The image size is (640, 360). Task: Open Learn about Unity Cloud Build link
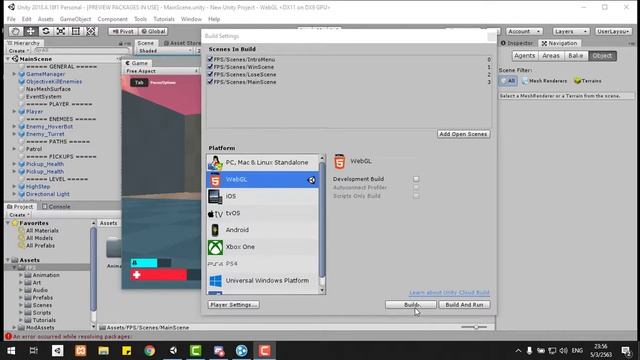(x=449, y=293)
